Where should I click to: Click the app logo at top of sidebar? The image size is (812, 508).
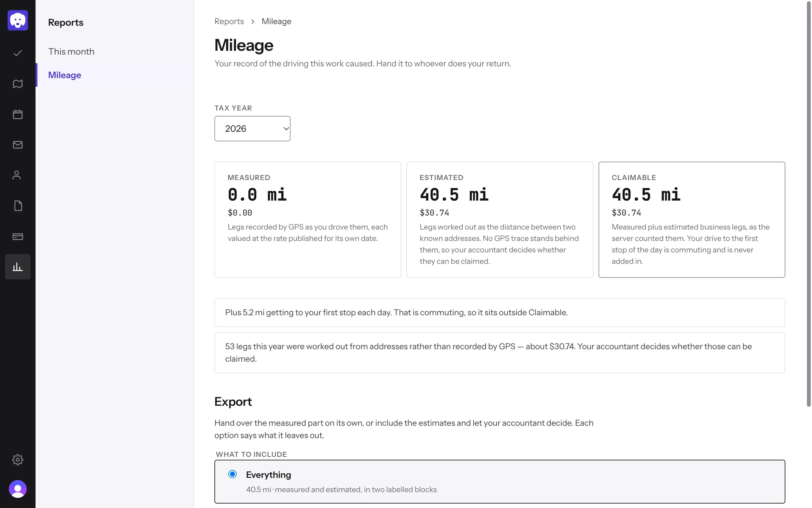pos(18,20)
